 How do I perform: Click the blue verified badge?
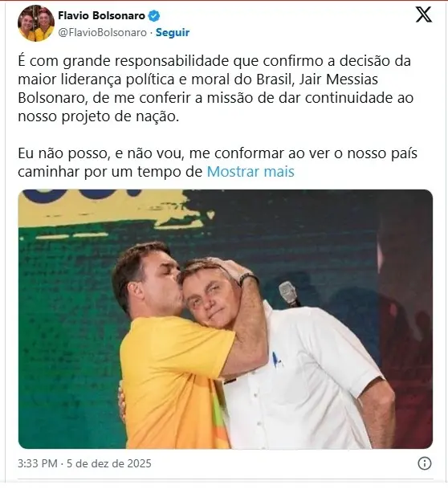[153, 15]
